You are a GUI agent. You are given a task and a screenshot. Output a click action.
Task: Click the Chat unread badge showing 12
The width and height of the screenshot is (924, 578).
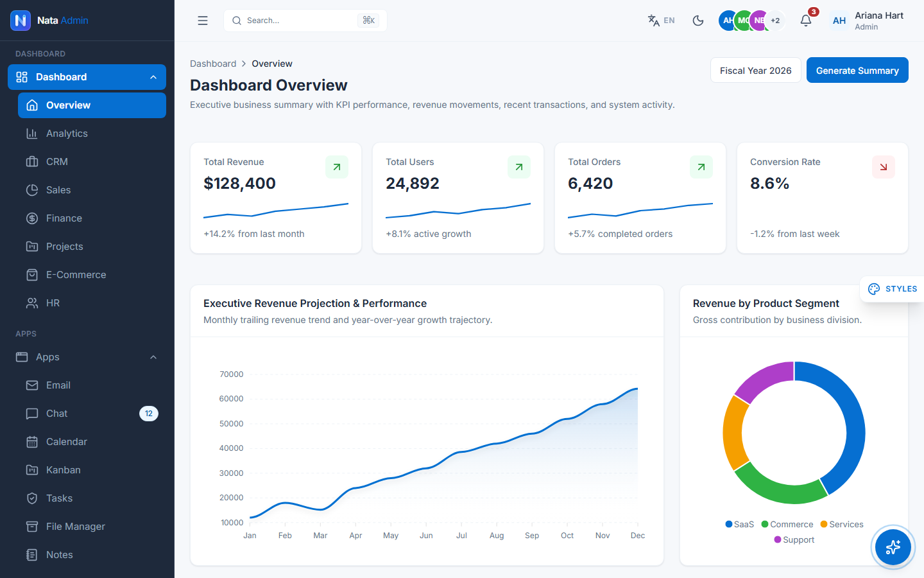(149, 414)
